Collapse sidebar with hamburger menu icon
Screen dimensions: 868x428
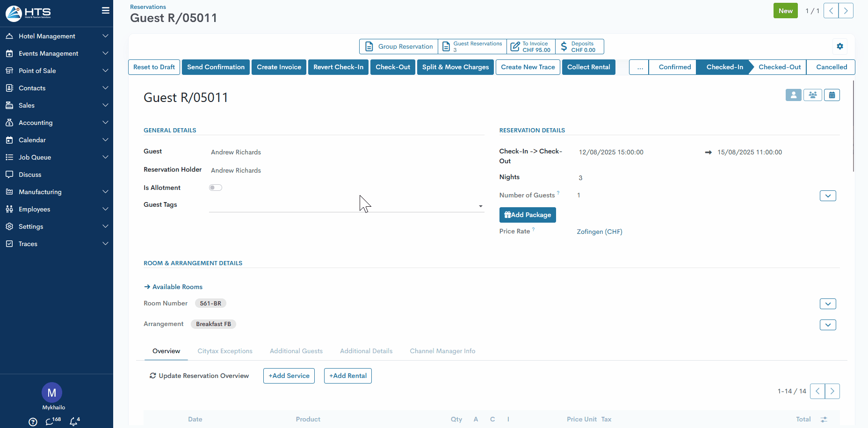106,10
